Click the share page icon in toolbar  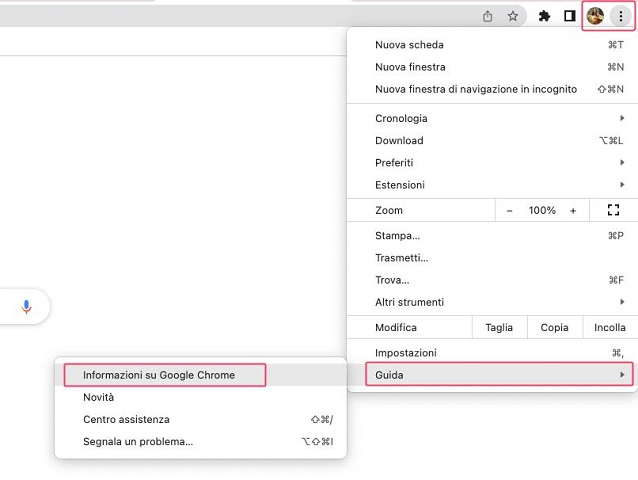pos(488,16)
